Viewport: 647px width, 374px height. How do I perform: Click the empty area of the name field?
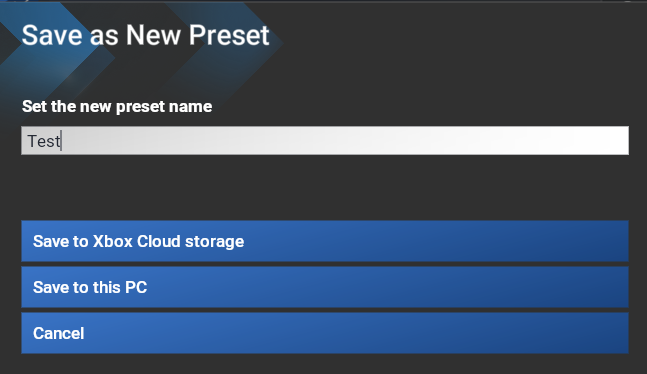point(345,141)
